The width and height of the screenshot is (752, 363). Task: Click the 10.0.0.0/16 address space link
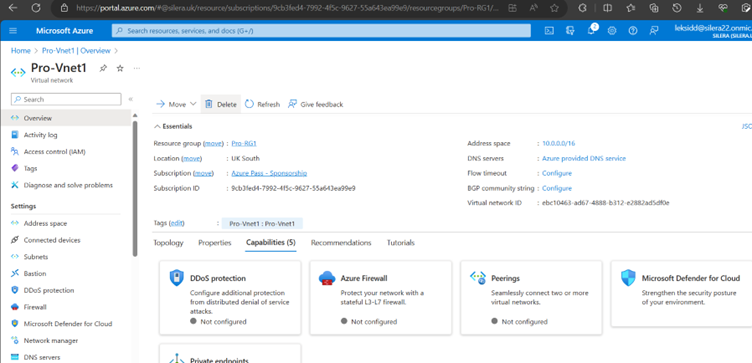559,143
